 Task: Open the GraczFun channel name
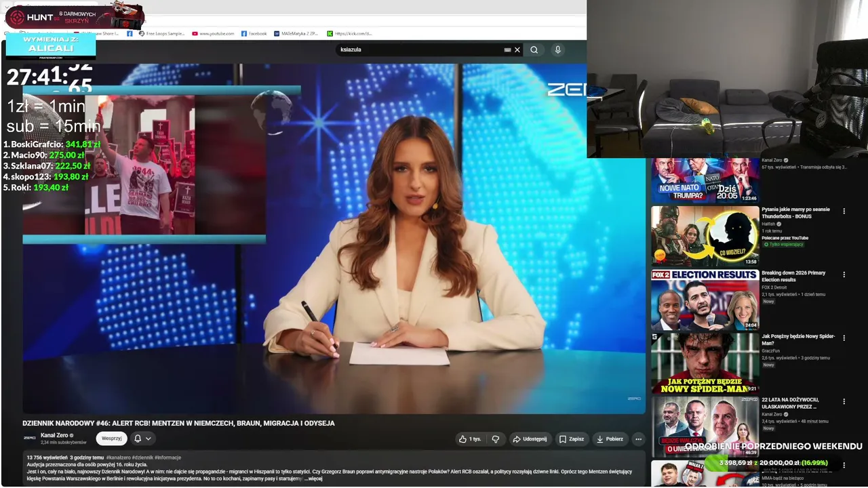pyautogui.click(x=770, y=351)
